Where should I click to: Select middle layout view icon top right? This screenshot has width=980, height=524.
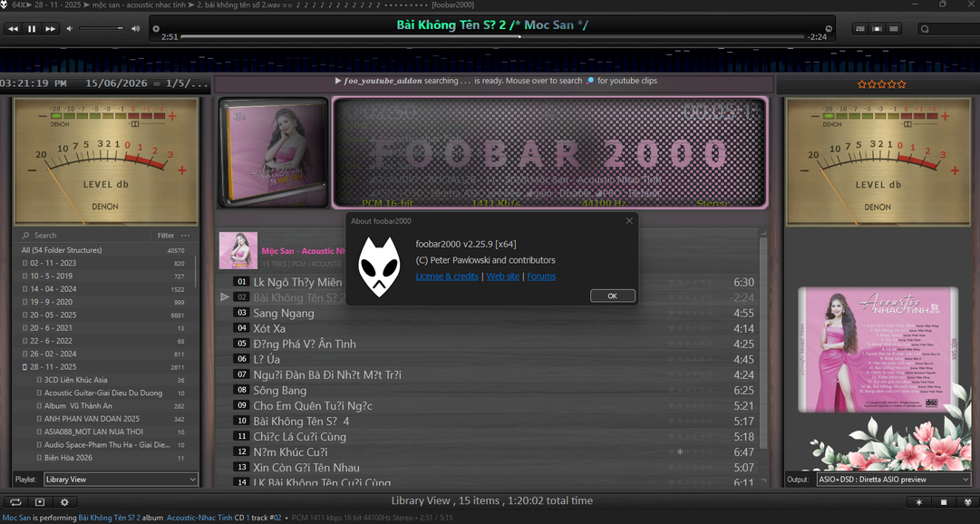point(877,29)
